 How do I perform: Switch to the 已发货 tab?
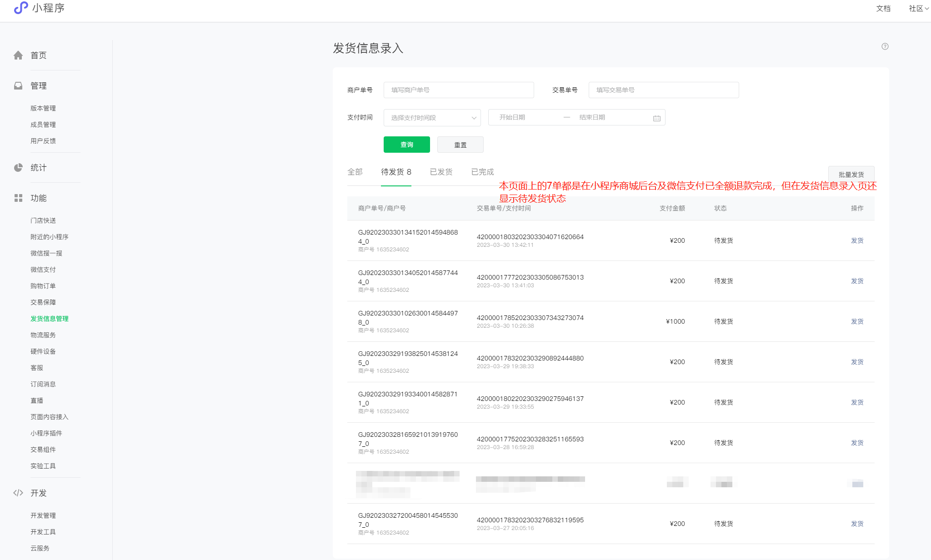441,172
